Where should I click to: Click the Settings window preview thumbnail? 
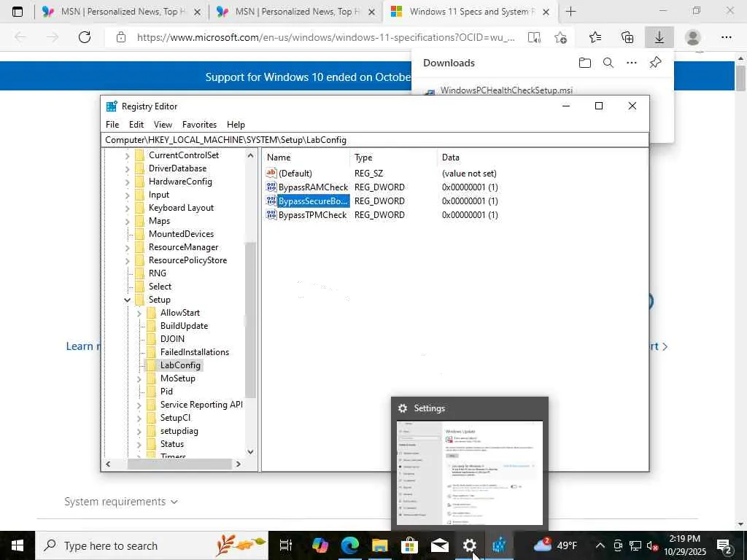click(x=470, y=472)
